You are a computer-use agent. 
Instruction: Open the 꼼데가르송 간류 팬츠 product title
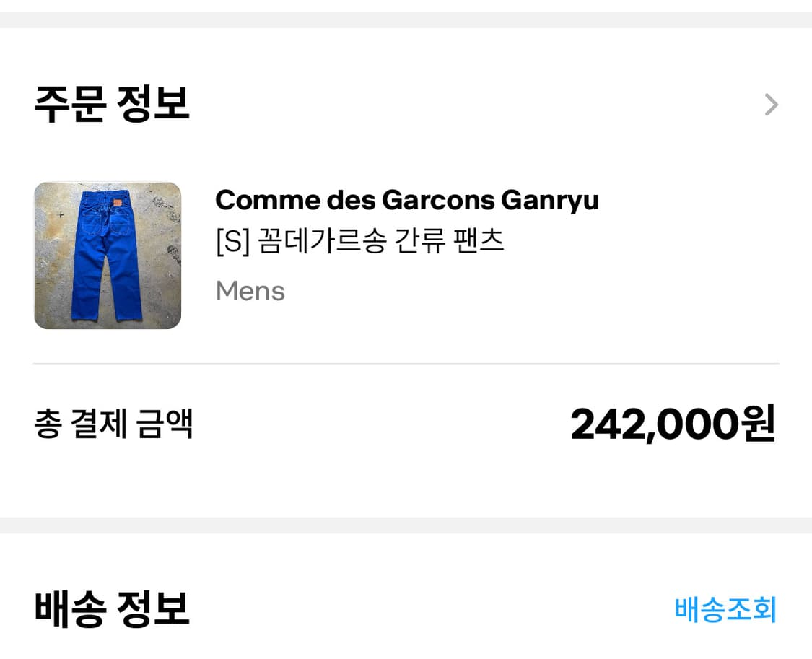(x=359, y=241)
